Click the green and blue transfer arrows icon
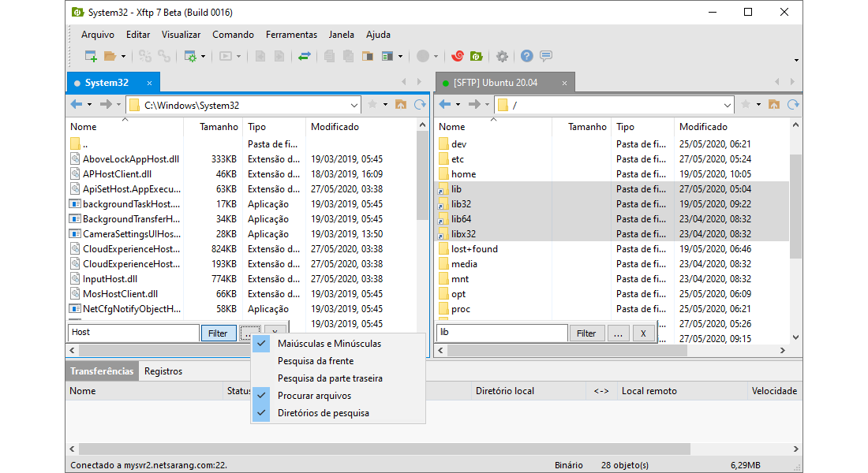 click(304, 56)
